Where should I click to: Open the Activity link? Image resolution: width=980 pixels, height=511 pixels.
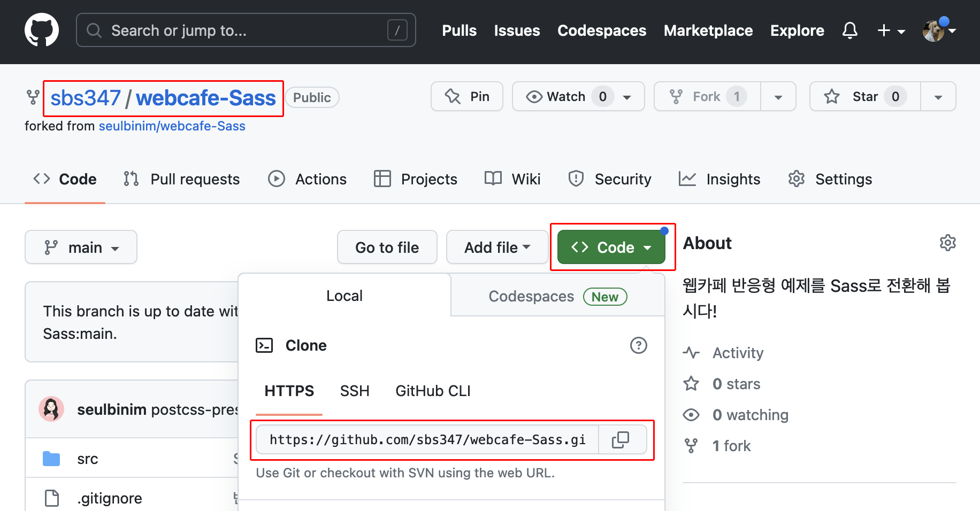point(723,353)
